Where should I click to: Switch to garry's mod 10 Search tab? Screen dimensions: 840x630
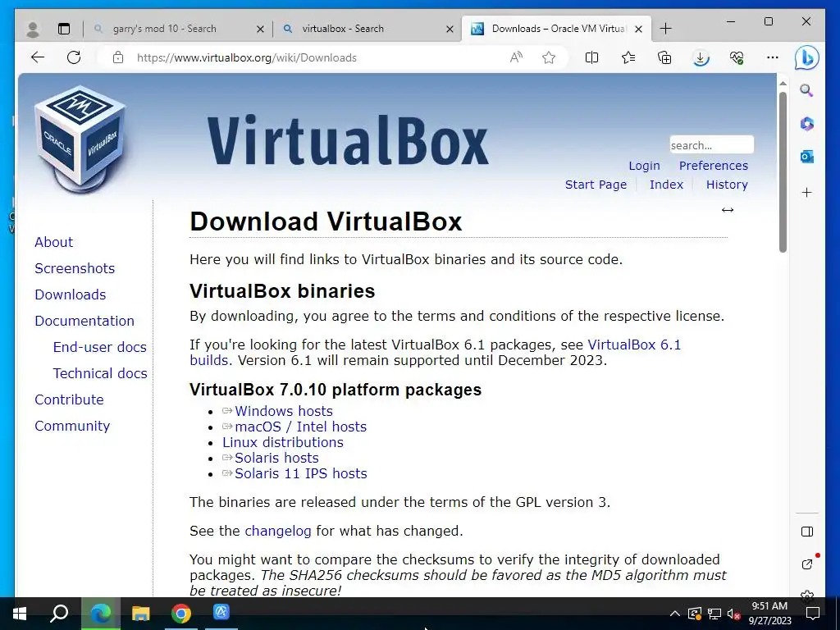pyautogui.click(x=164, y=29)
